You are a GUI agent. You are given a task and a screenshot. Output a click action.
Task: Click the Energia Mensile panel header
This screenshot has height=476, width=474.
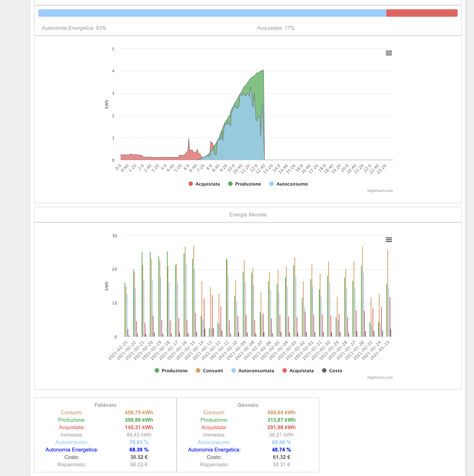pyautogui.click(x=248, y=215)
